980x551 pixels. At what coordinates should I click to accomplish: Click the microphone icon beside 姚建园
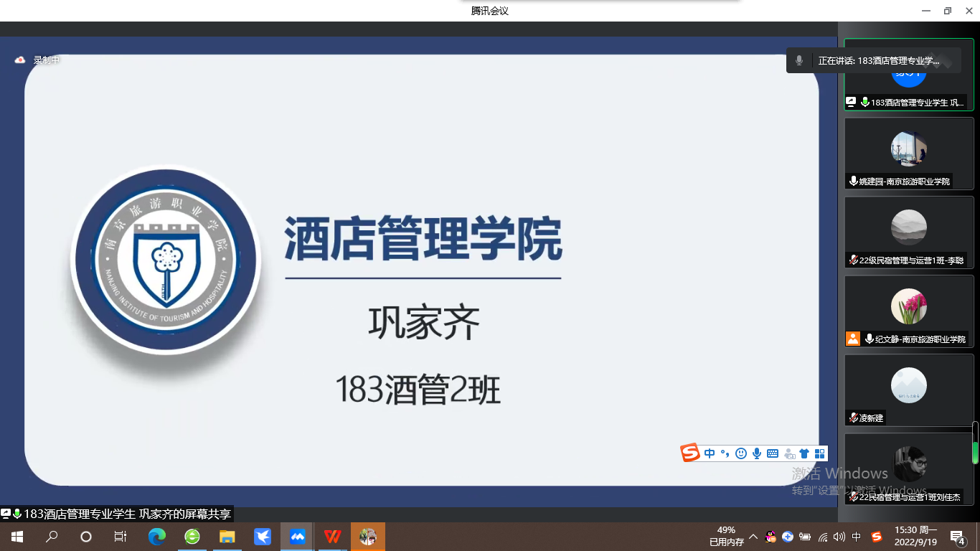pyautogui.click(x=854, y=182)
